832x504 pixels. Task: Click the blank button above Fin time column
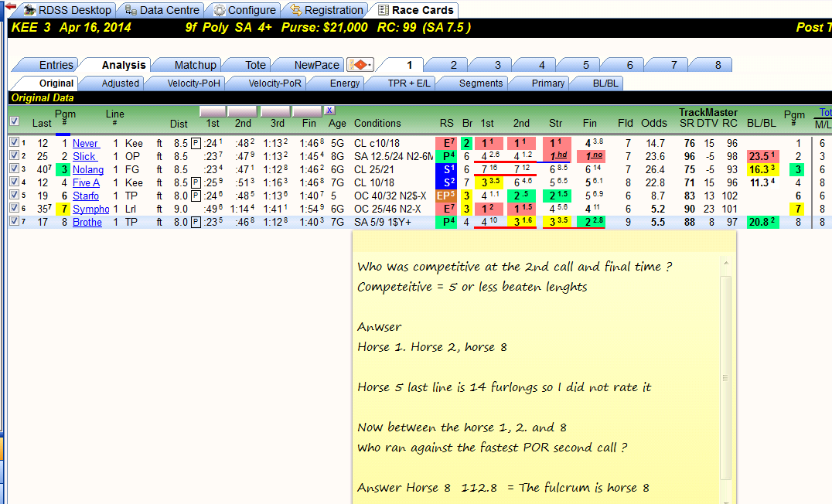tap(307, 111)
